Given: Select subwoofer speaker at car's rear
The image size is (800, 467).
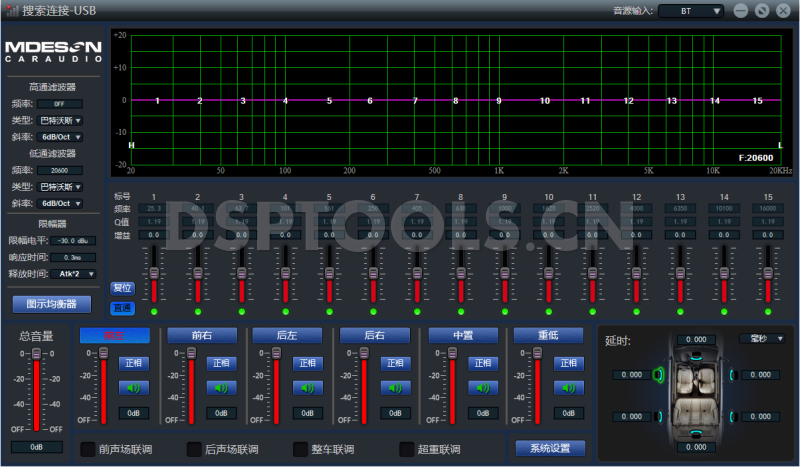Looking at the screenshot, I should coord(695,433).
